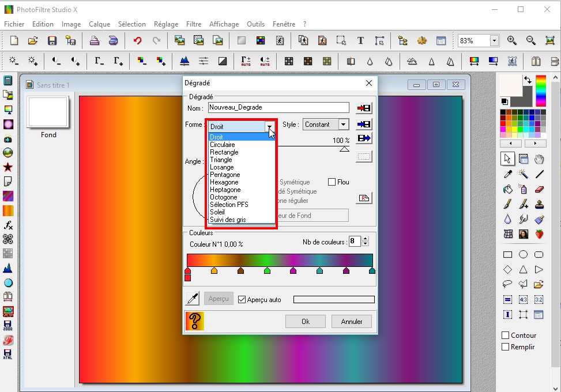Select the arrow Selection tool
This screenshot has height=392, width=561.
tap(507, 159)
